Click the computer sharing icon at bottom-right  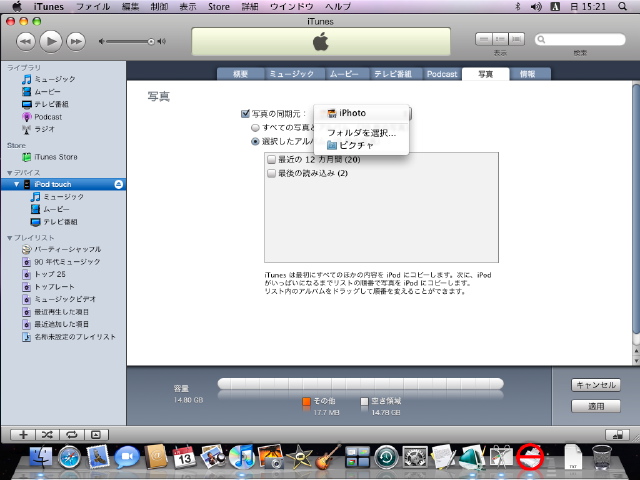click(617, 435)
